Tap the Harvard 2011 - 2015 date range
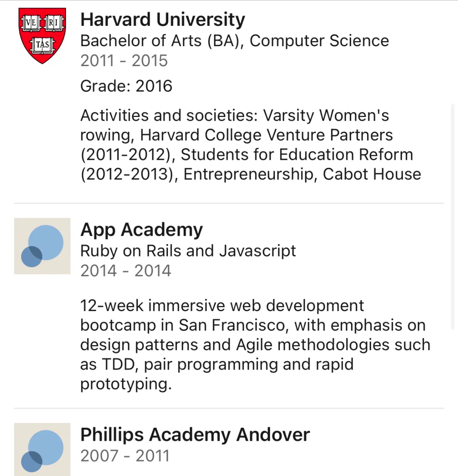This screenshot has height=476, width=458. [124, 61]
